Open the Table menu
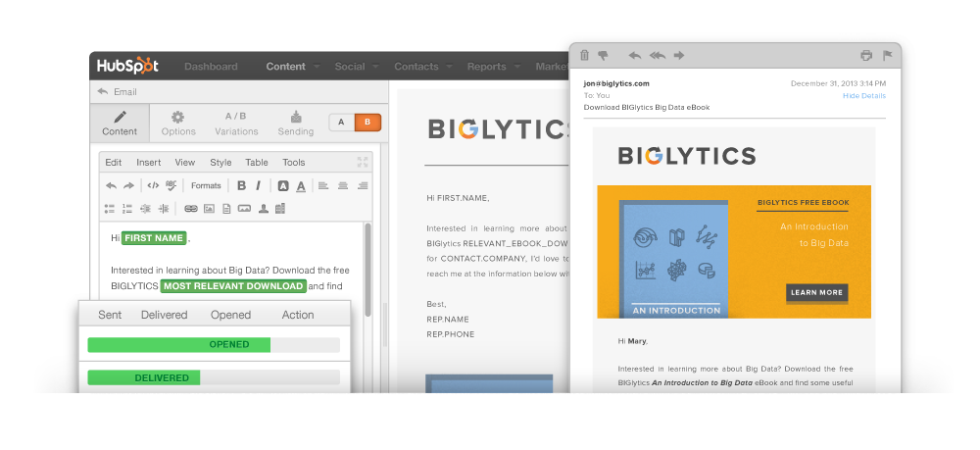 pyautogui.click(x=256, y=163)
